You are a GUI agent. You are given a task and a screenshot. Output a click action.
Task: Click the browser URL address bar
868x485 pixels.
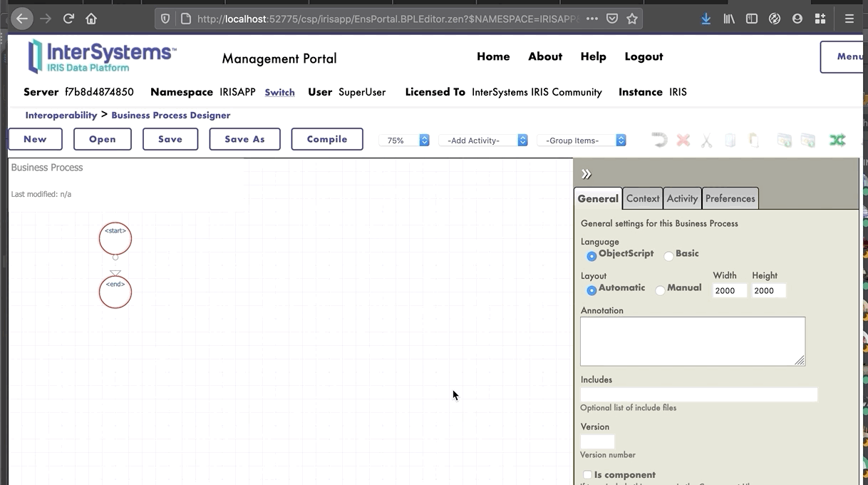point(388,19)
